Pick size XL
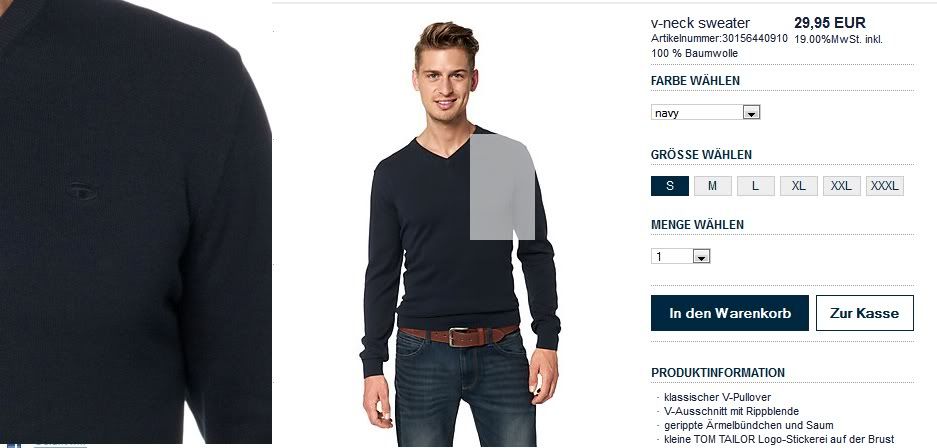The width and height of the screenshot is (937, 448). [x=798, y=186]
